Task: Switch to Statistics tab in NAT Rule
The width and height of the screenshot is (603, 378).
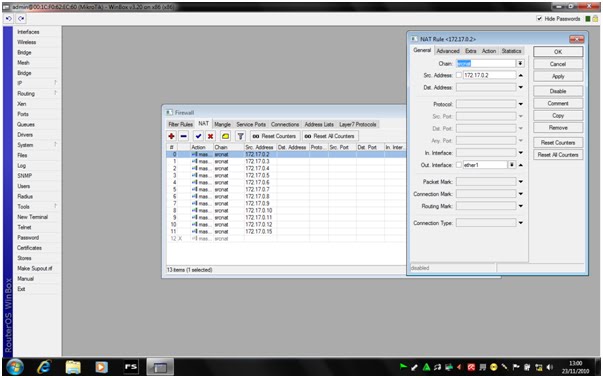Action: click(x=511, y=51)
